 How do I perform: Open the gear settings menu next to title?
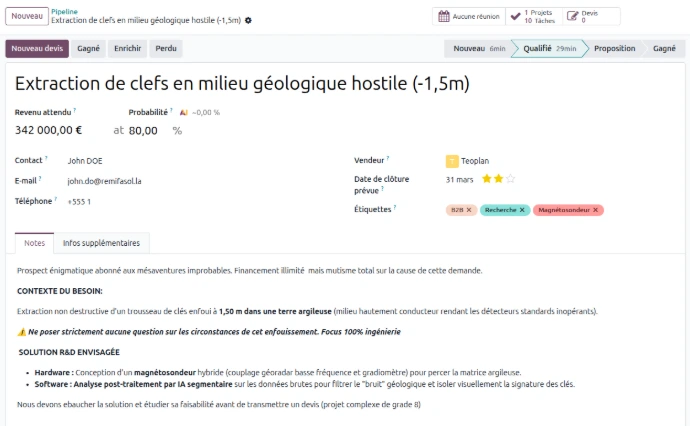pos(249,20)
